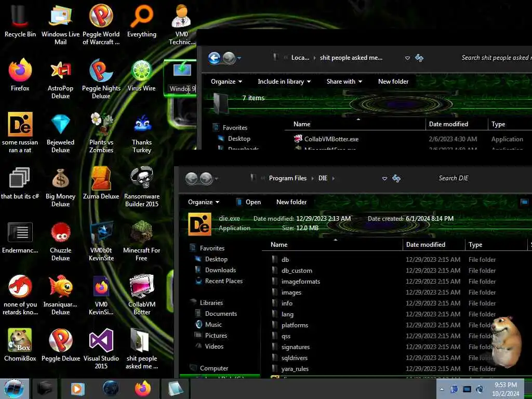Show hidden system tray icons
The image size is (532, 399).
442,389
